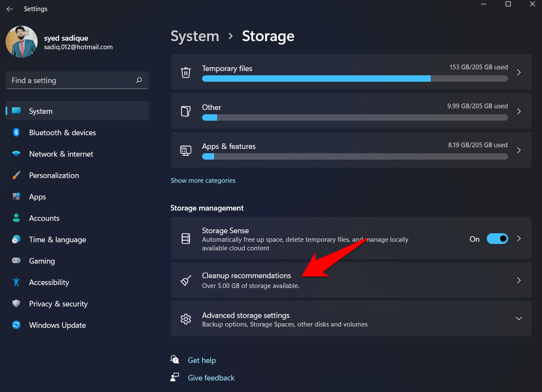Click the Give feedback link

[211, 378]
